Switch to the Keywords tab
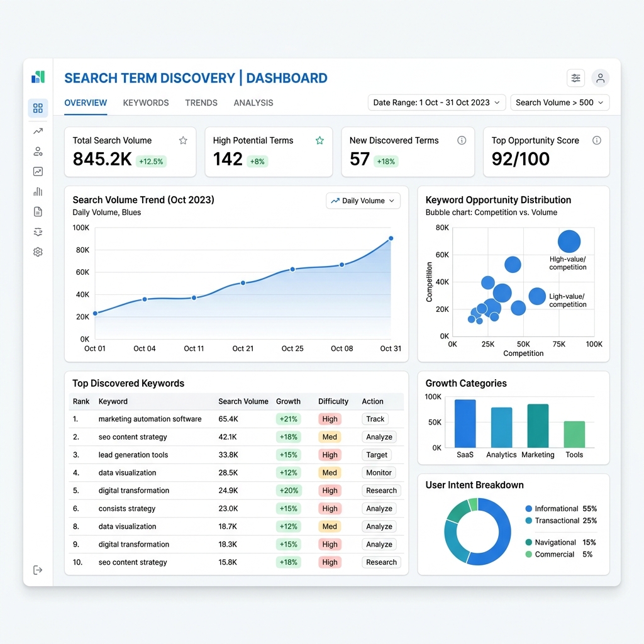 click(x=146, y=103)
